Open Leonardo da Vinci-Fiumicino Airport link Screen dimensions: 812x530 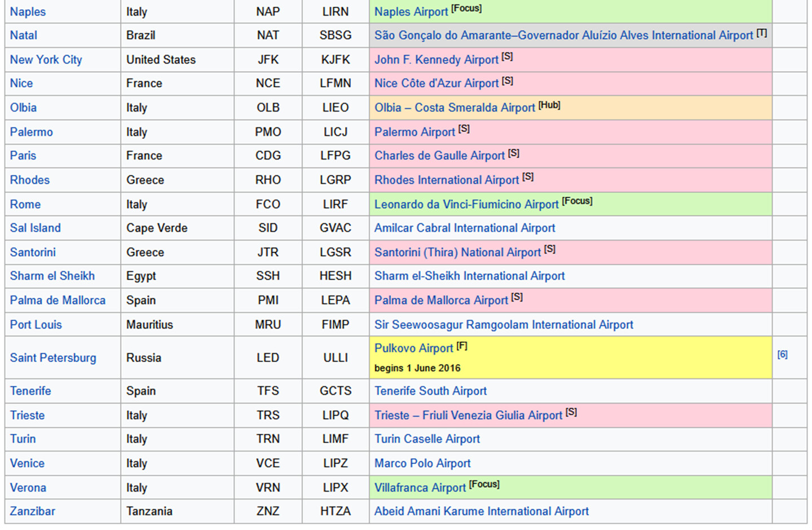pyautogui.click(x=466, y=205)
